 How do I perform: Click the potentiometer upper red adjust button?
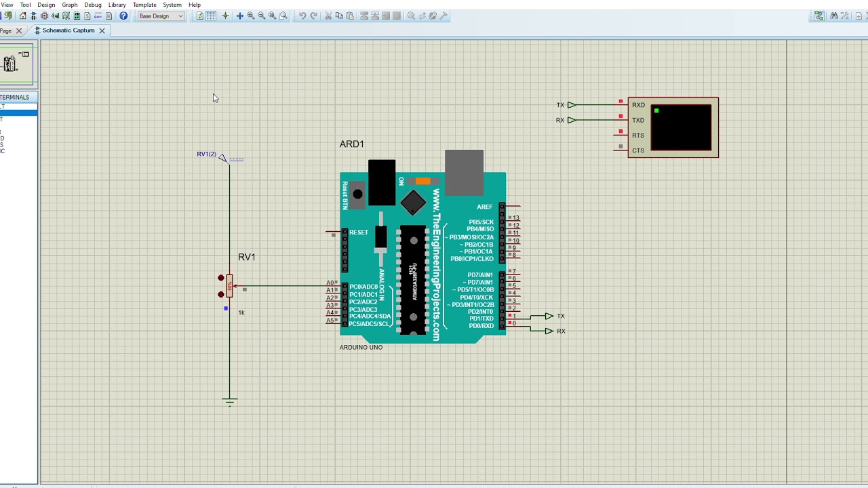(x=221, y=278)
